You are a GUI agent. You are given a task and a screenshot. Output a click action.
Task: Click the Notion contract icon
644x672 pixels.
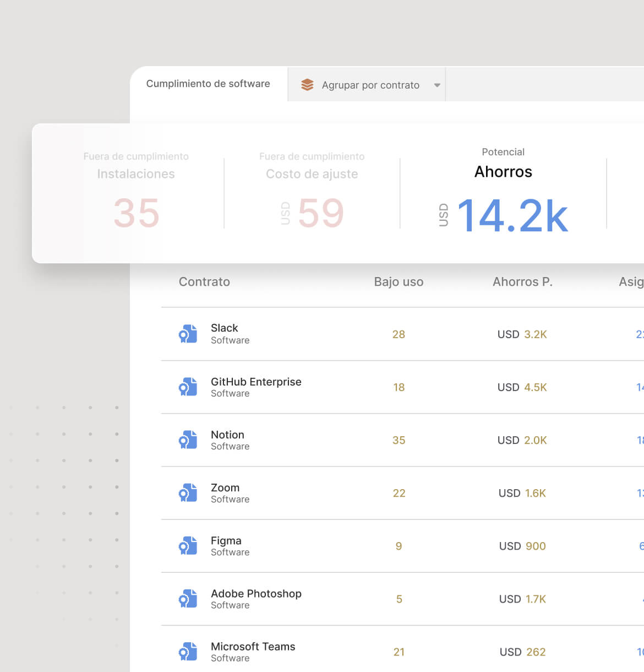(188, 440)
